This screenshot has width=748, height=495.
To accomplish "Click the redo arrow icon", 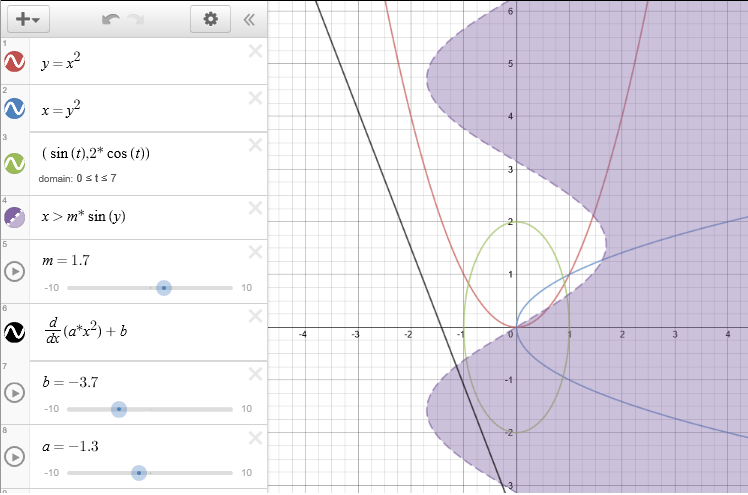I will click(135, 19).
